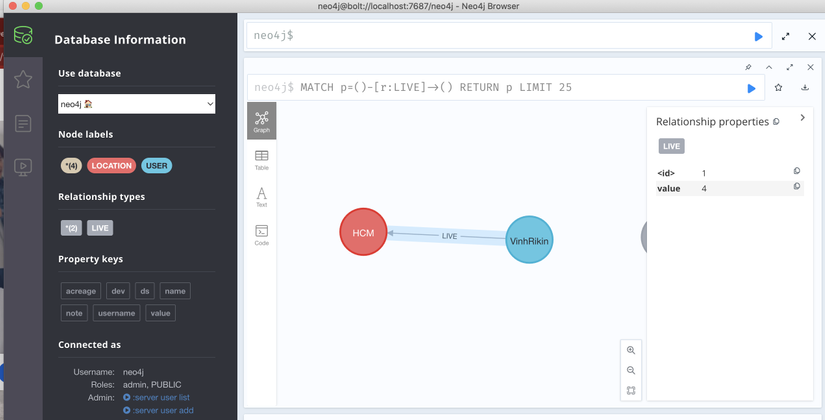Image resolution: width=825 pixels, height=420 pixels.
Task: Click the macOS green maximize button
Action: 39,6
